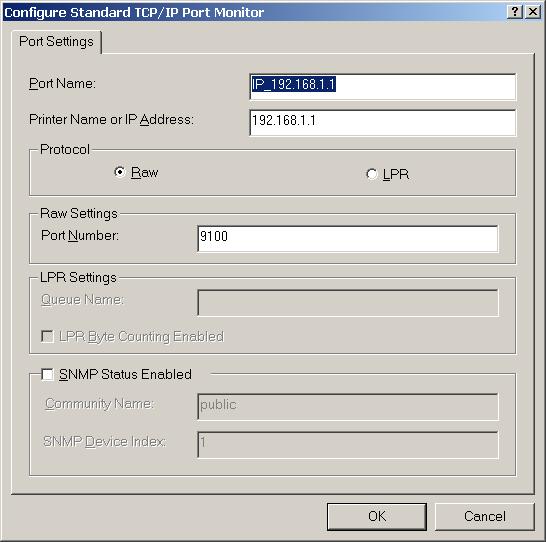Image resolution: width=546 pixels, height=542 pixels.
Task: Click the Port Number label
Action: pos(80,236)
